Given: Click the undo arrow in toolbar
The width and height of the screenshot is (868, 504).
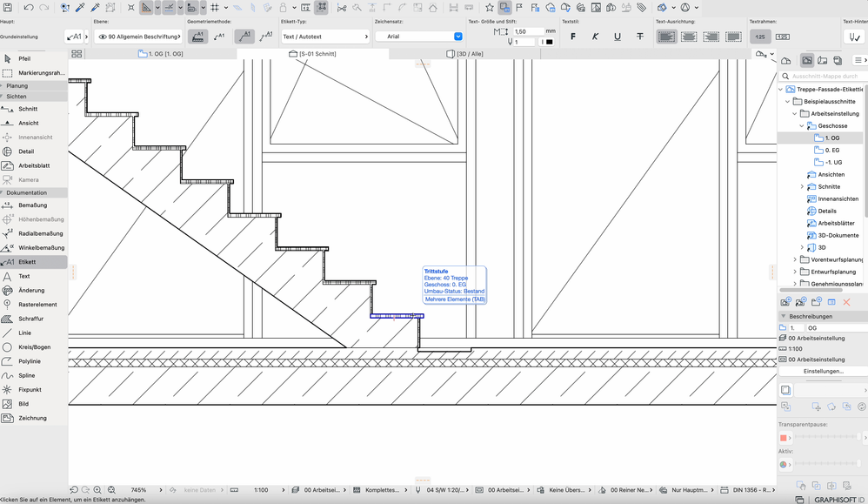Looking at the screenshot, I should [x=29, y=8].
